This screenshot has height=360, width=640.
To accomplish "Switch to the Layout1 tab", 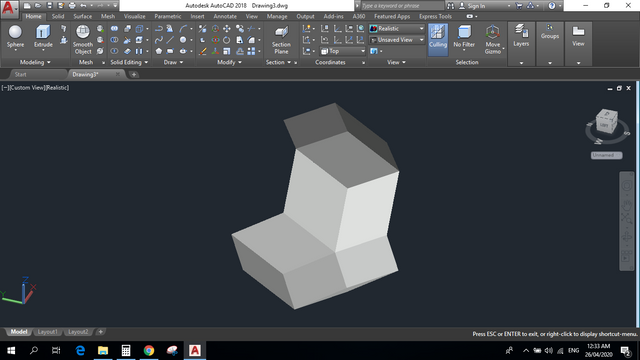I will [x=47, y=332].
